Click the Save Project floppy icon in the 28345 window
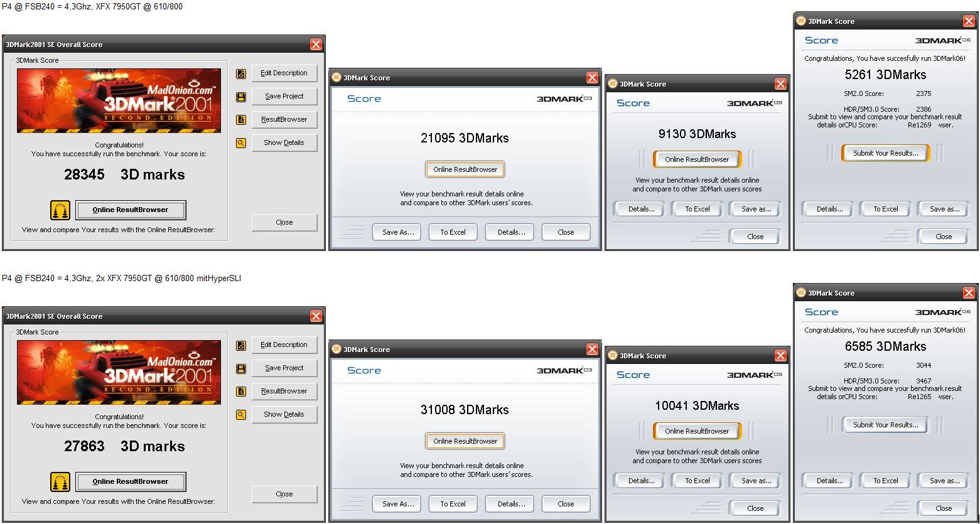Viewport: 980px width, 524px height. (x=241, y=97)
